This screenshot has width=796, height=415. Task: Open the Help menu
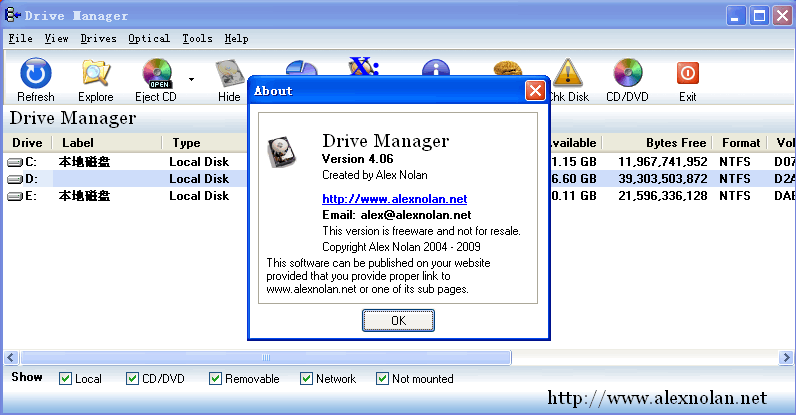click(237, 39)
